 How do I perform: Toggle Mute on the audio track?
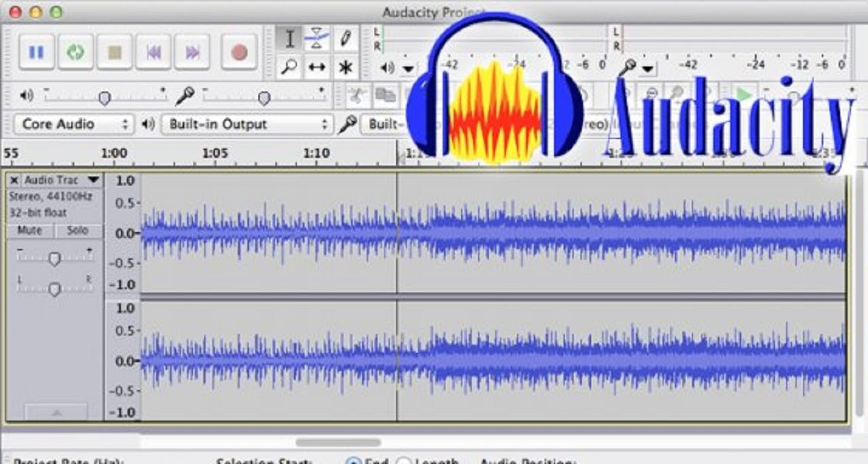coord(29,231)
